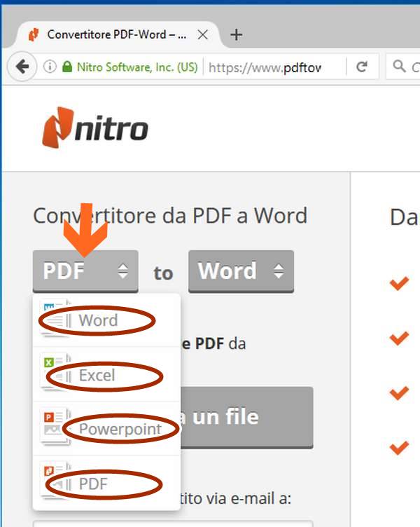Choose Word from the format list
420x527 pixels.
(x=107, y=320)
